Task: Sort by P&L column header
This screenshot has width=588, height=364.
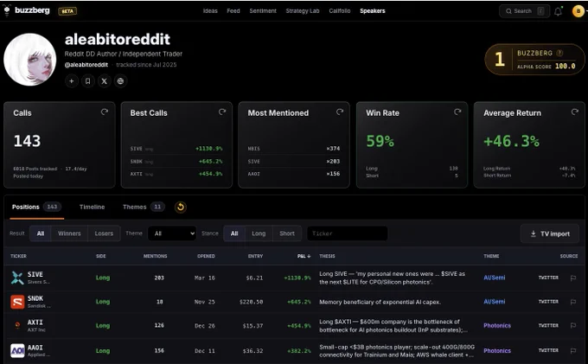Action: click(304, 256)
